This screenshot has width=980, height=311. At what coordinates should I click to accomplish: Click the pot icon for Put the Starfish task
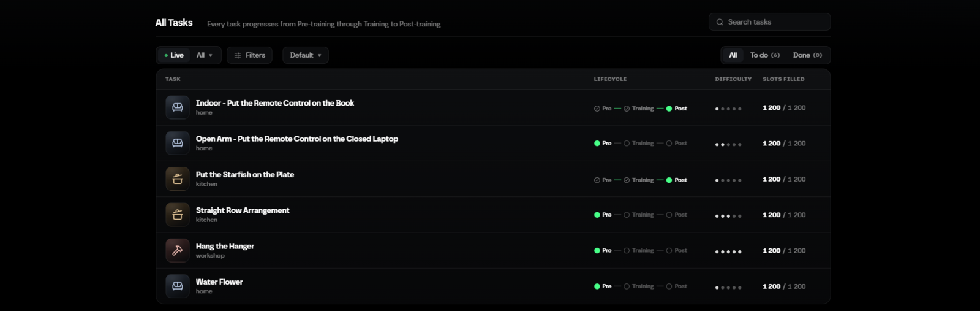coord(178,179)
